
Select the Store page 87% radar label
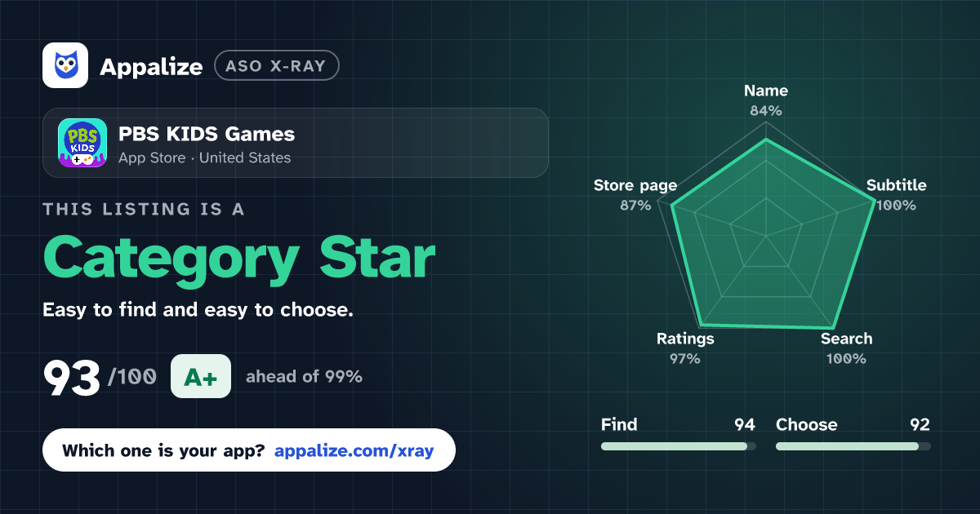point(635,195)
